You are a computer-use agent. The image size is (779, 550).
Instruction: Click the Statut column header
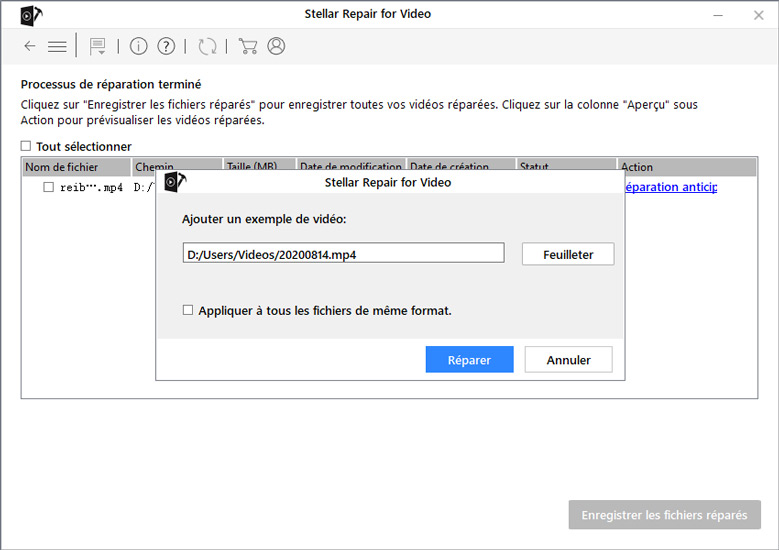click(x=566, y=164)
